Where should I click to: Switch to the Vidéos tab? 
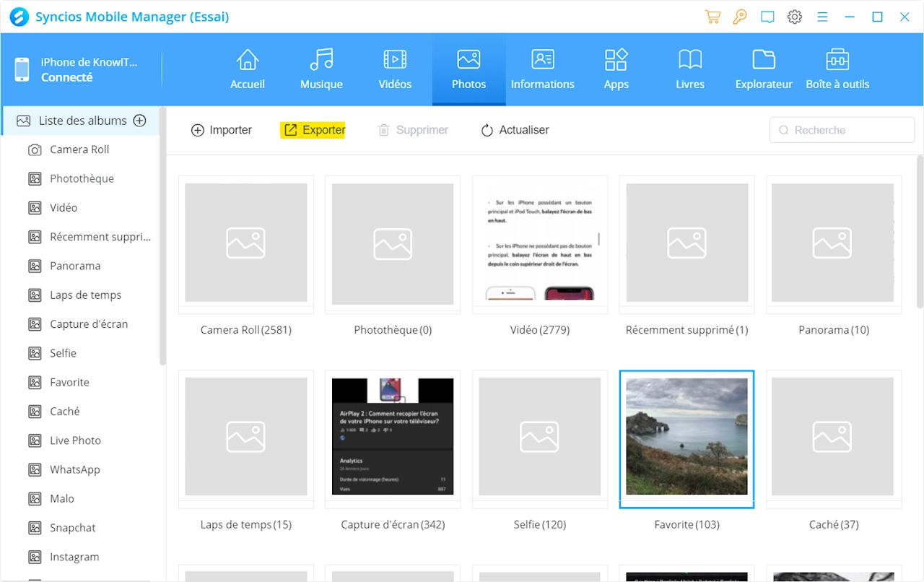395,69
